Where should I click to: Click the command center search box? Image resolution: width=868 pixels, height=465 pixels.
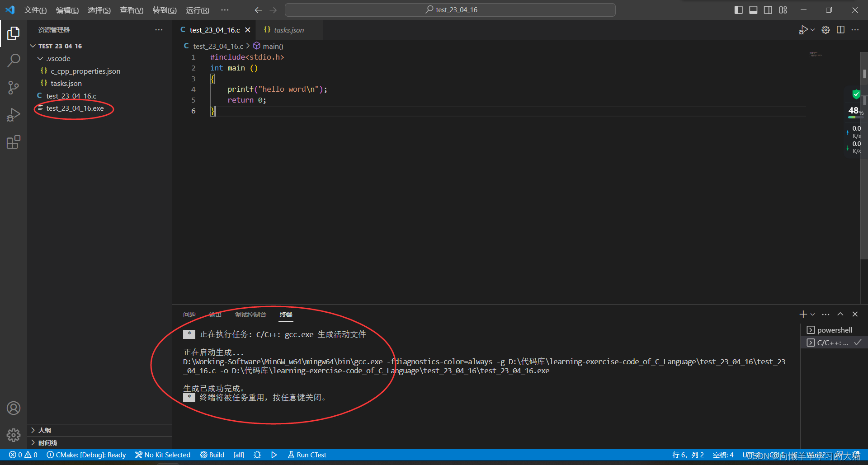tap(450, 10)
